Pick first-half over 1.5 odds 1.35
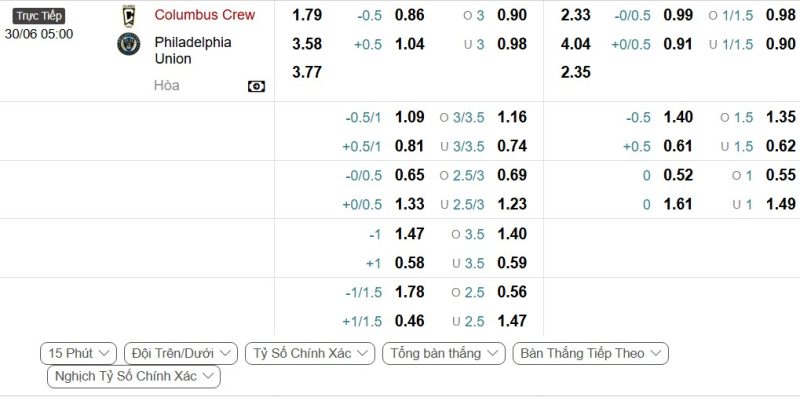Image resolution: width=800 pixels, height=397 pixels. pyautogui.click(x=781, y=117)
